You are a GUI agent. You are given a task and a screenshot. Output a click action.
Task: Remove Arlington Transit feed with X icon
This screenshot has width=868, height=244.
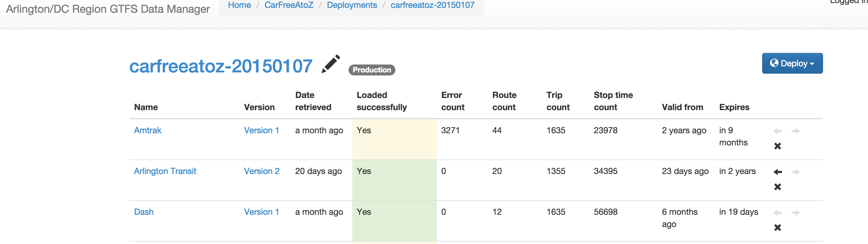[778, 187]
